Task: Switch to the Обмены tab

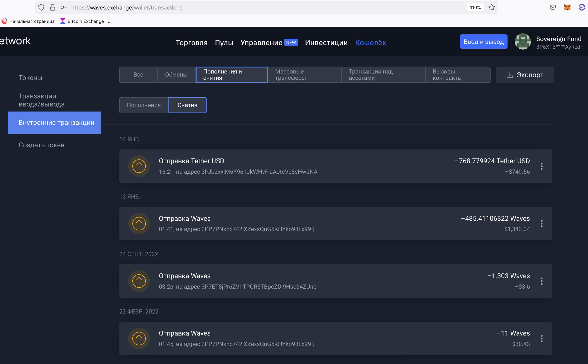Action: pos(176,75)
